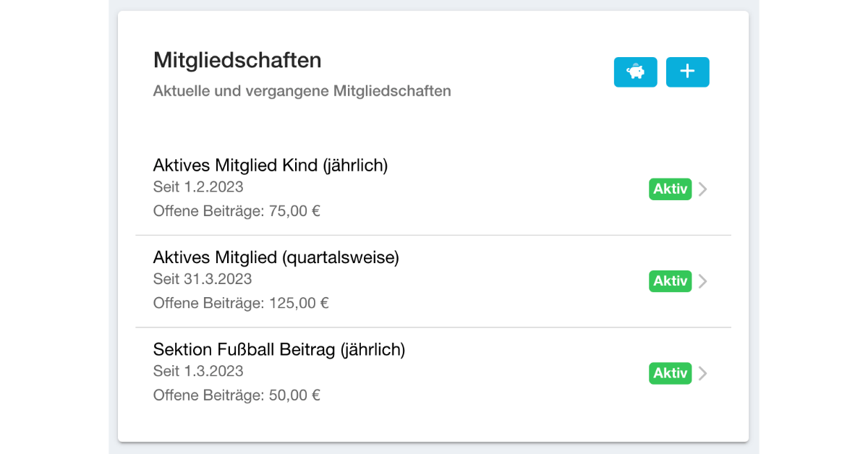Click Offene Beiträge: 125,00 € amount

click(x=241, y=303)
